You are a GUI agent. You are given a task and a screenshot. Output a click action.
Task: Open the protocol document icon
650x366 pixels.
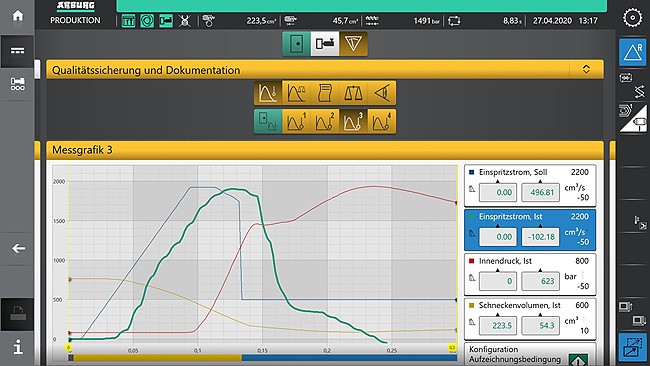pyautogui.click(x=325, y=93)
